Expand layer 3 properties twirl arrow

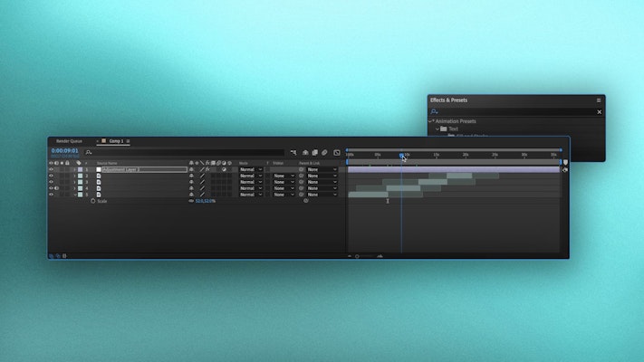[75, 182]
